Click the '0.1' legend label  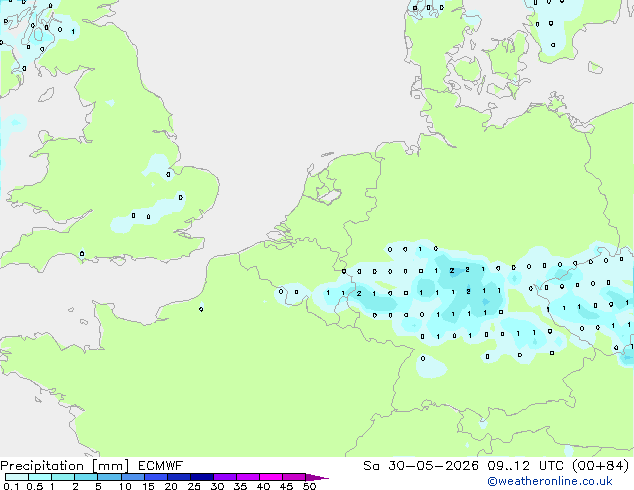[x=11, y=486]
